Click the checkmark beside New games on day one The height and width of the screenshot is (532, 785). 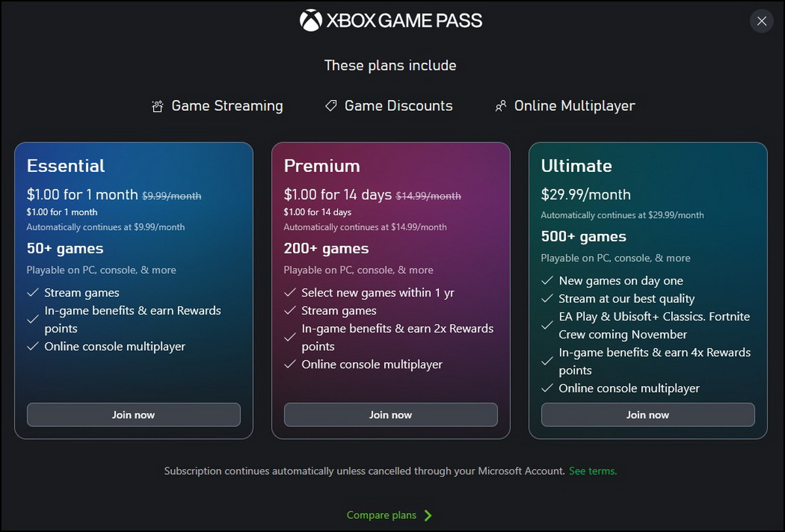pos(547,280)
